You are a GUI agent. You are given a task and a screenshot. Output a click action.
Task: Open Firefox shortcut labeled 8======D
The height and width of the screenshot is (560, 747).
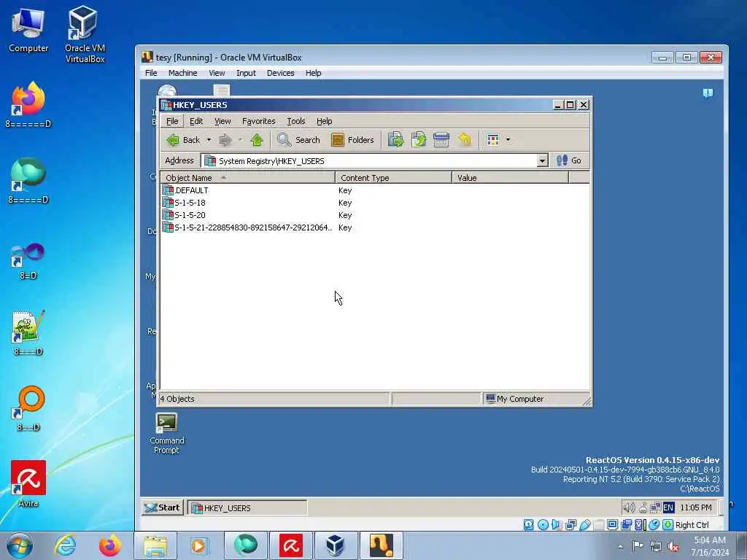pos(28,104)
